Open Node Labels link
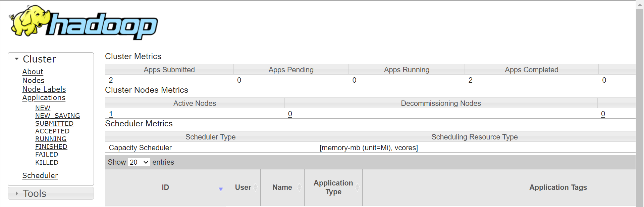Screen dimensions: 644x207 pyautogui.click(x=44, y=89)
